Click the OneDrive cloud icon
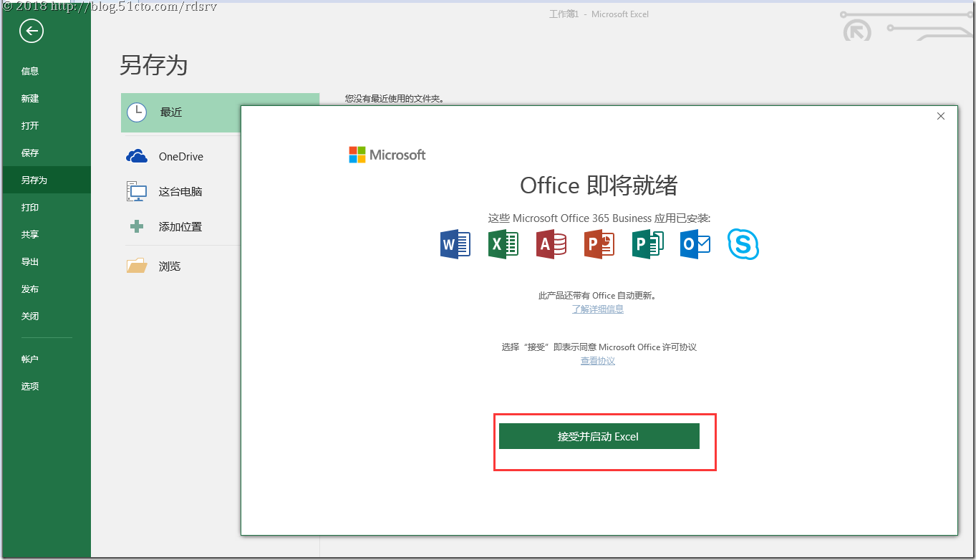Screen dimensions: 976x560 click(137, 157)
